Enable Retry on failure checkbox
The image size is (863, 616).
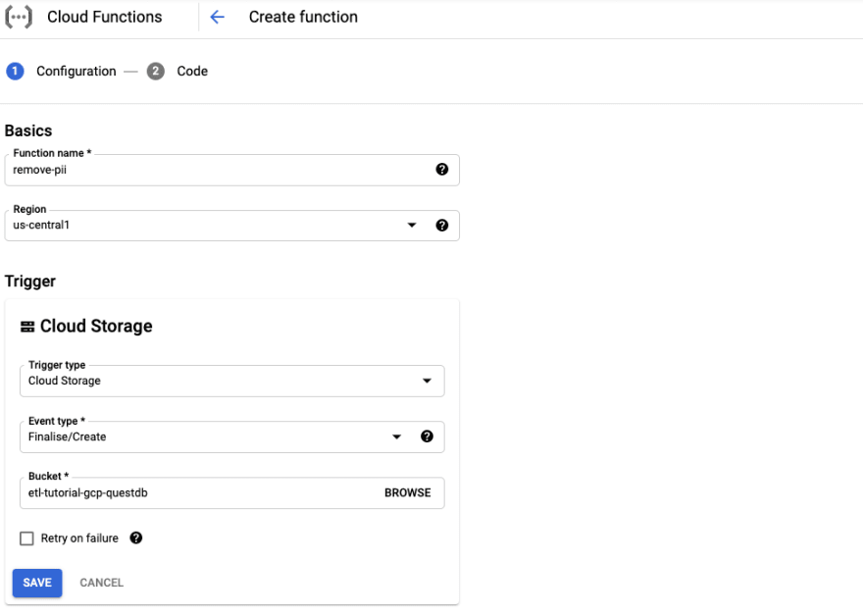pos(26,539)
